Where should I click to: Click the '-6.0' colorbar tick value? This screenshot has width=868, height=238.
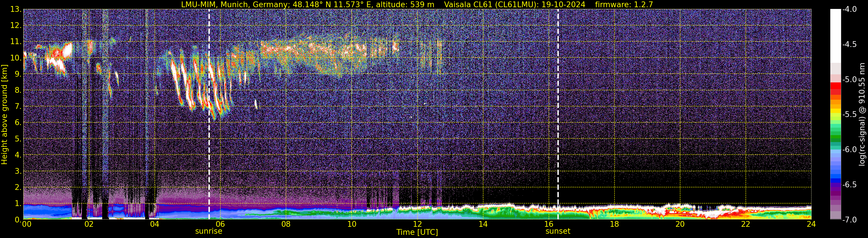coord(849,150)
